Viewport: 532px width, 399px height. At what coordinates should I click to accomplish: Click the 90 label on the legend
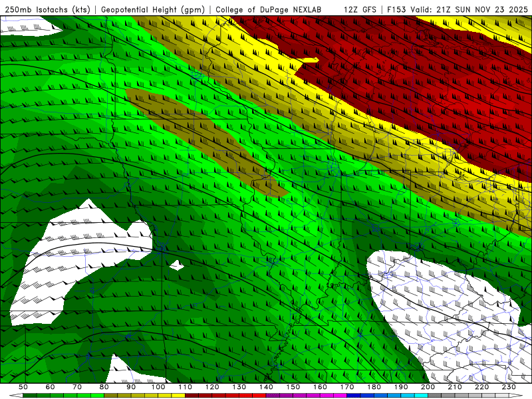[131, 387]
